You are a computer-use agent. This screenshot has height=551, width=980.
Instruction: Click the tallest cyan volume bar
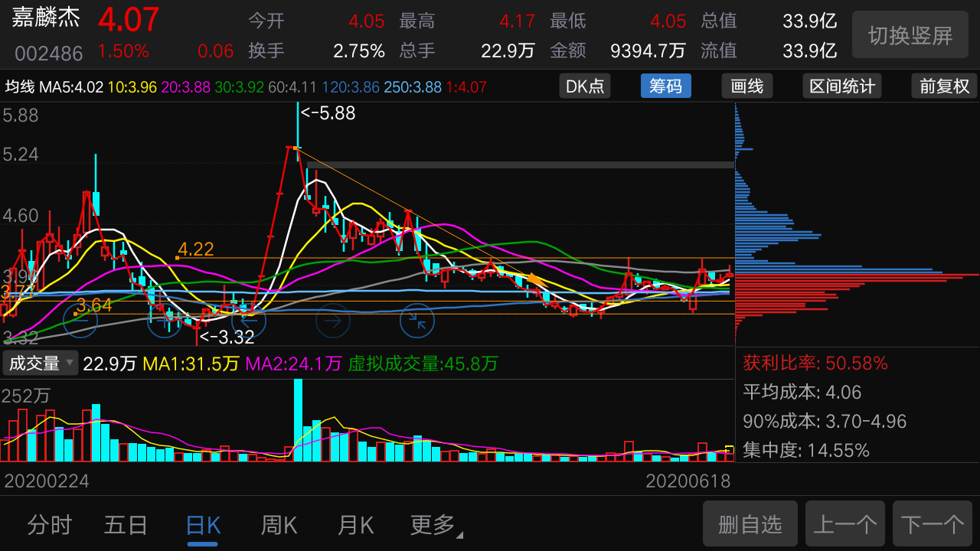click(x=299, y=420)
